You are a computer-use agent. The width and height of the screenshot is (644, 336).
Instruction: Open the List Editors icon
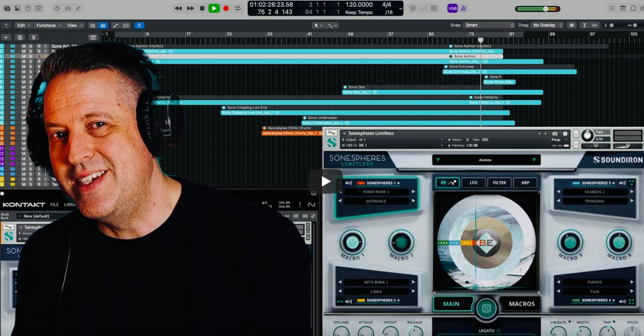612,8
